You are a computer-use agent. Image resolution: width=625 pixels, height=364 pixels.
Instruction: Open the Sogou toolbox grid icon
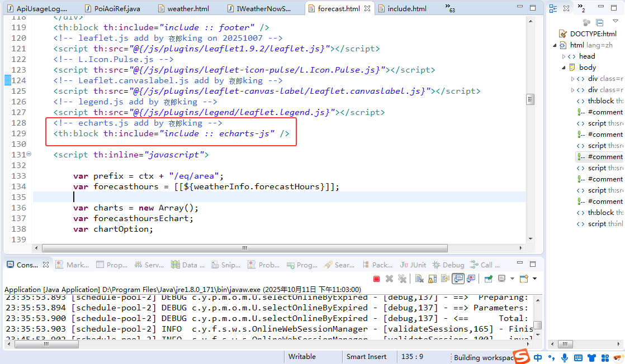605,358
